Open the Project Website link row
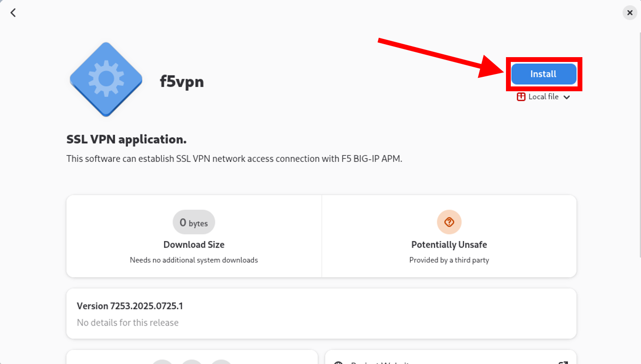Screen dimensions: 641x364 click(451, 357)
